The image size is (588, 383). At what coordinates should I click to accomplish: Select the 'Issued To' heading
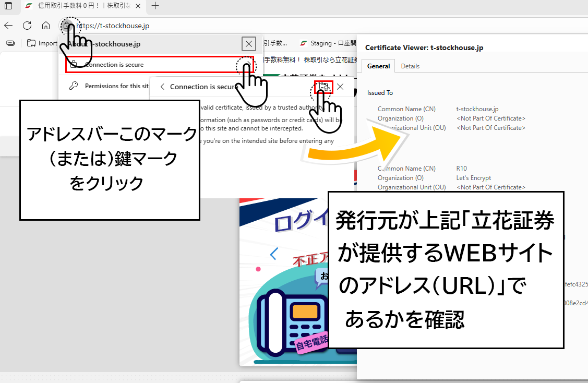point(380,93)
